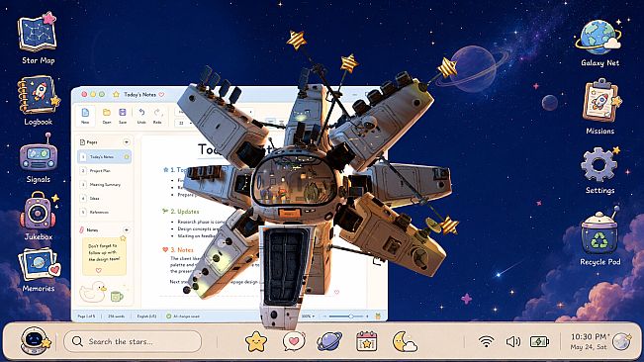The width and height of the screenshot is (644, 362).
Task: Toggle the favorite star on Today's Notes page
Action: 127,157
